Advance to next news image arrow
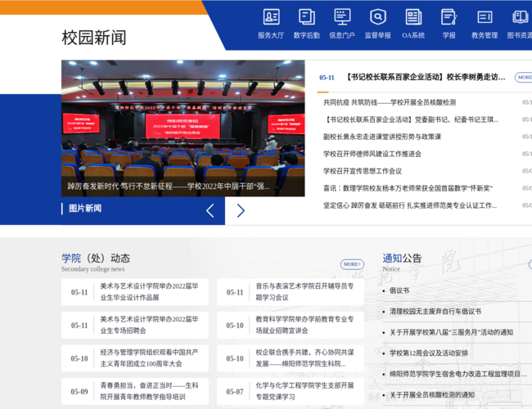532x409 pixels. coord(241,210)
